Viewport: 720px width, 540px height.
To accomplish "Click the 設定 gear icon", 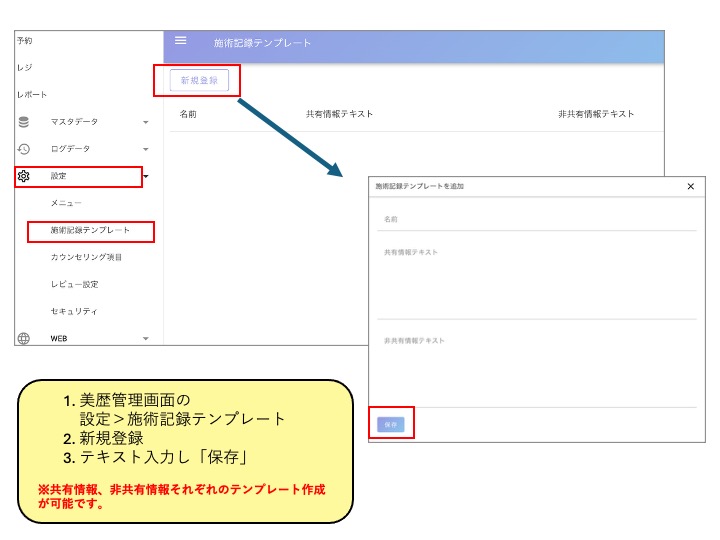I will click(24, 176).
